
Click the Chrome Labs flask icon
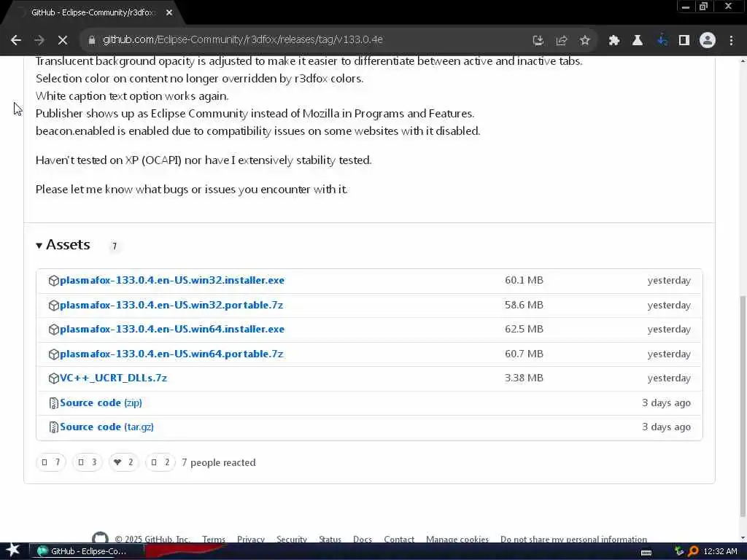point(637,41)
